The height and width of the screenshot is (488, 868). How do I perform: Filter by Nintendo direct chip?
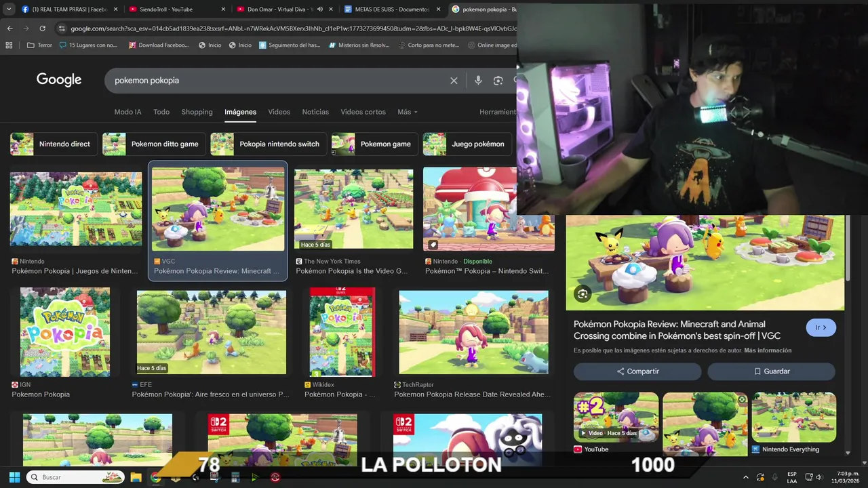(x=54, y=144)
